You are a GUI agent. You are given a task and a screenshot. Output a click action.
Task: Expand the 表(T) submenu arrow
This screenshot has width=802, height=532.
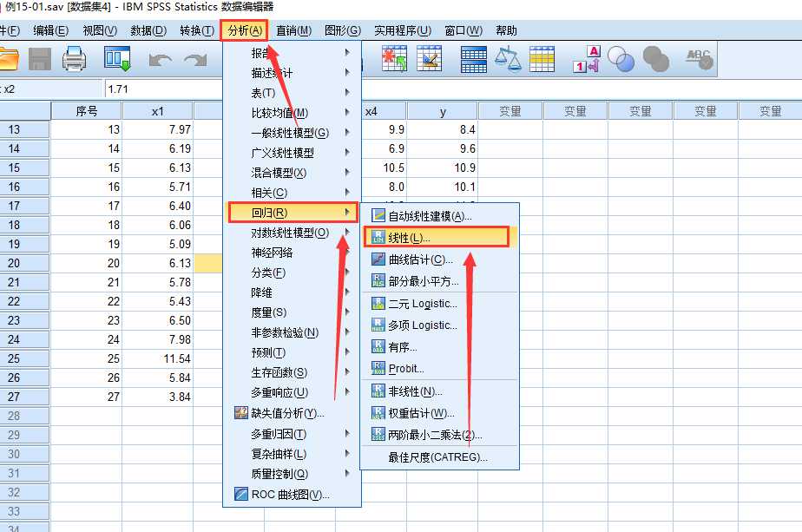[x=347, y=92]
